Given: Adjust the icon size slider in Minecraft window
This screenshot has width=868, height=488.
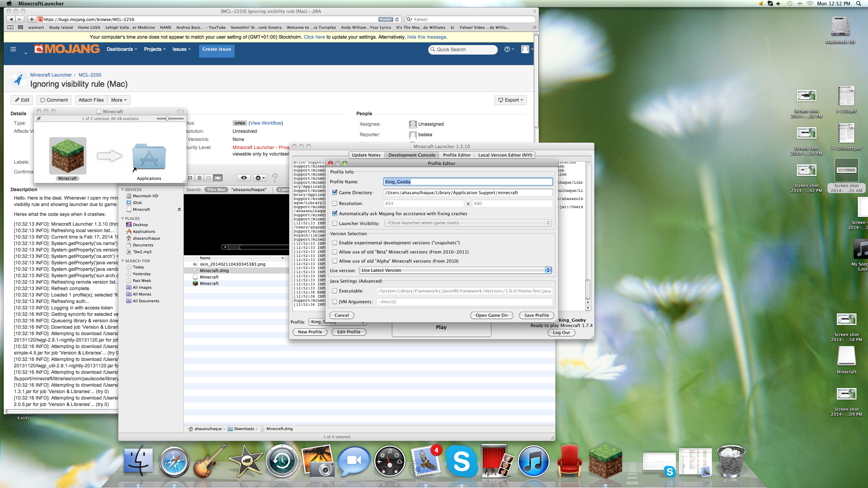Looking at the screenshot, I should [x=167, y=119].
